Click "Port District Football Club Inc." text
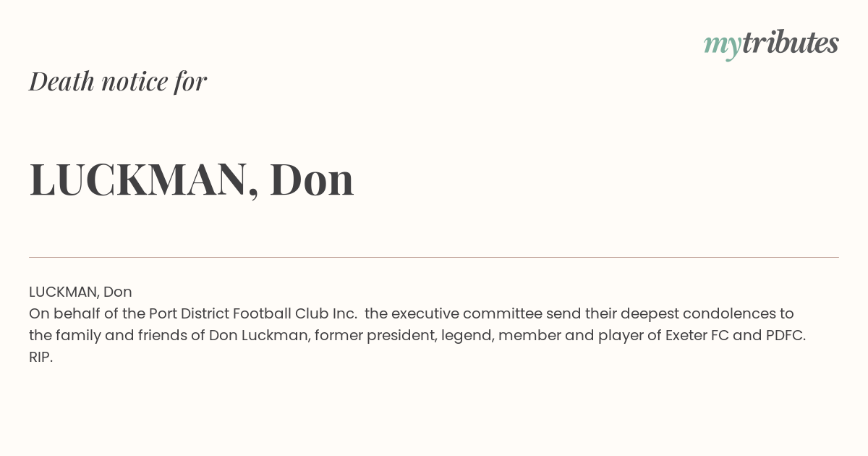 click(253, 314)
